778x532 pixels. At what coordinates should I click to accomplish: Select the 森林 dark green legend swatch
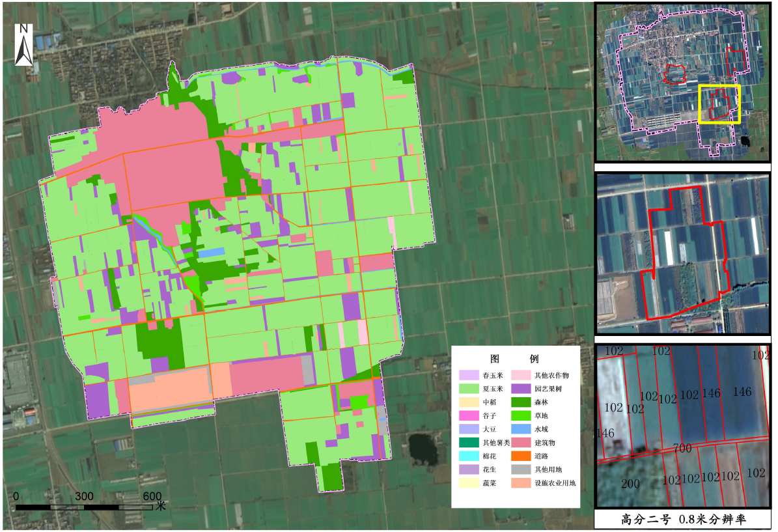click(x=520, y=402)
